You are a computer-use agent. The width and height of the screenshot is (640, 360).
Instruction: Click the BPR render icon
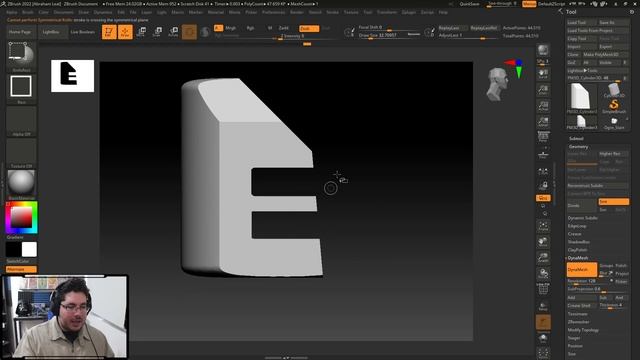(543, 50)
